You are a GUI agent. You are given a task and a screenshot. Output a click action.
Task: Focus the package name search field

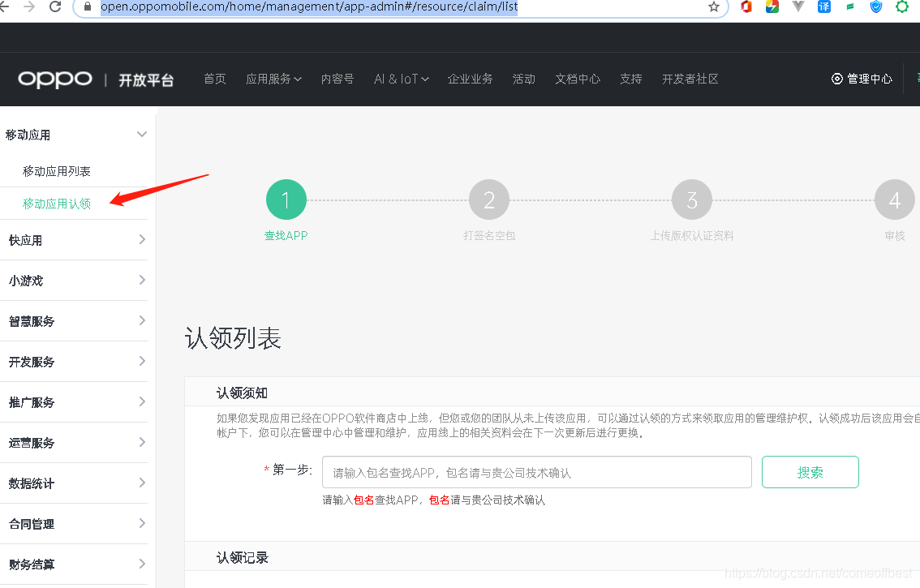pyautogui.click(x=537, y=472)
